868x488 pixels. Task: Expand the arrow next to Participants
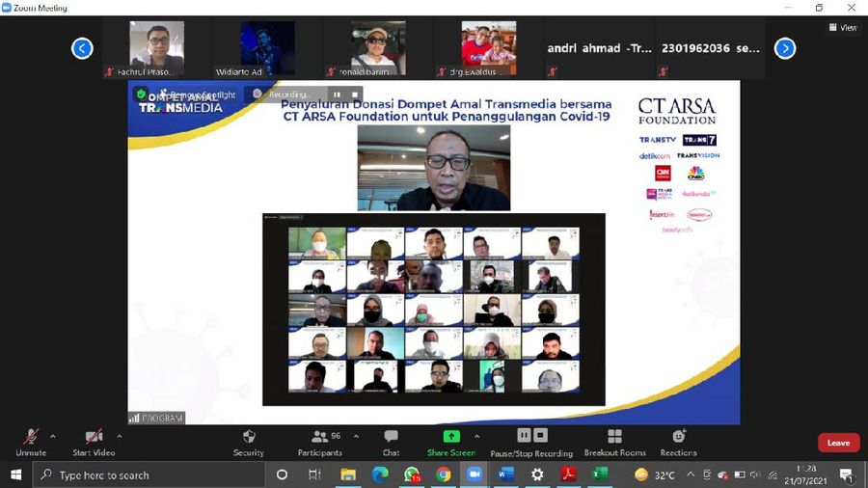point(356,437)
